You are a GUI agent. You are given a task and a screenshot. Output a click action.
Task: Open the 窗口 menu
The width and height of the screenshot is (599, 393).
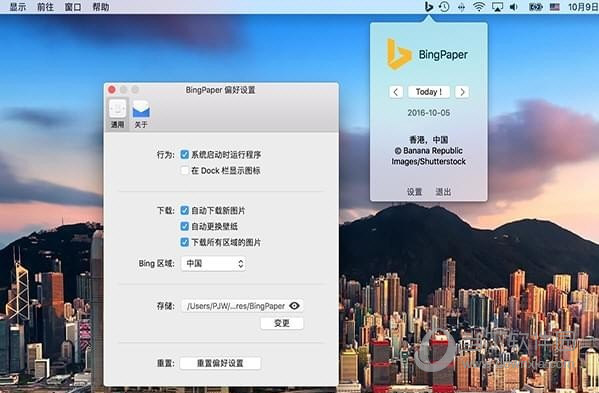coord(73,7)
